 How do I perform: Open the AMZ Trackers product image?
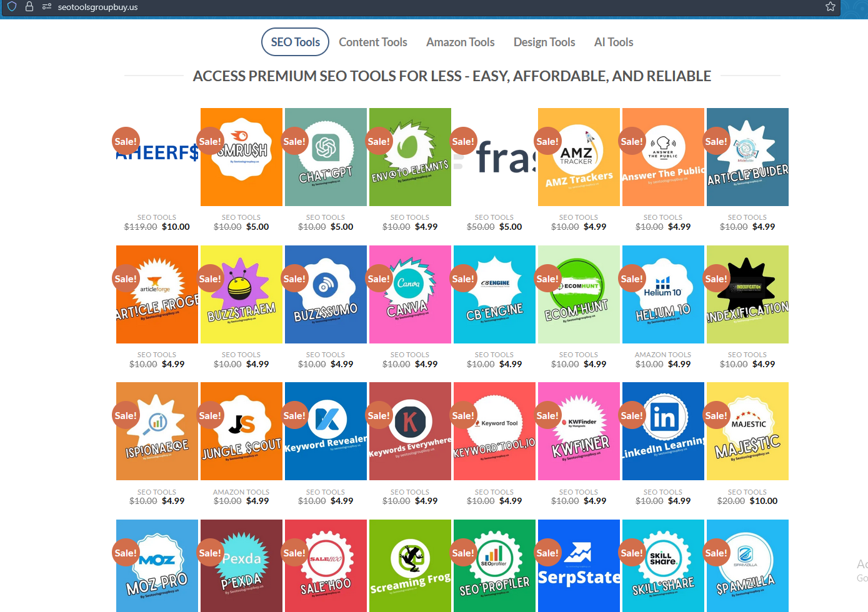[579, 157]
